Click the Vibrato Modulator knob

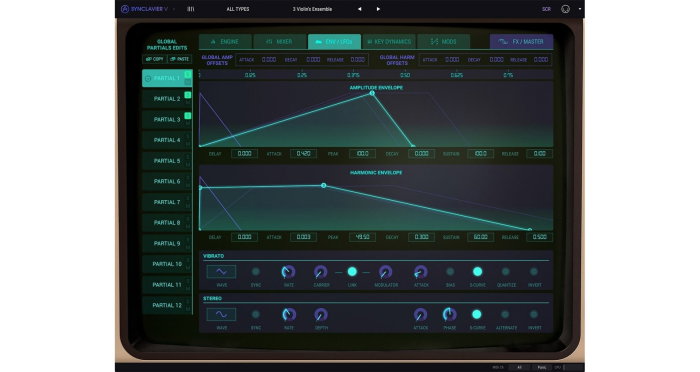385,272
